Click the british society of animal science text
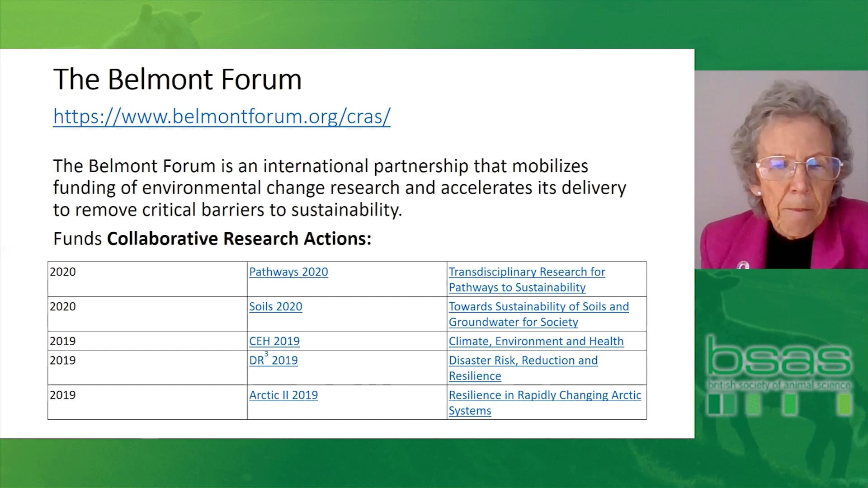This screenshot has width=868, height=488. pyautogui.click(x=779, y=385)
